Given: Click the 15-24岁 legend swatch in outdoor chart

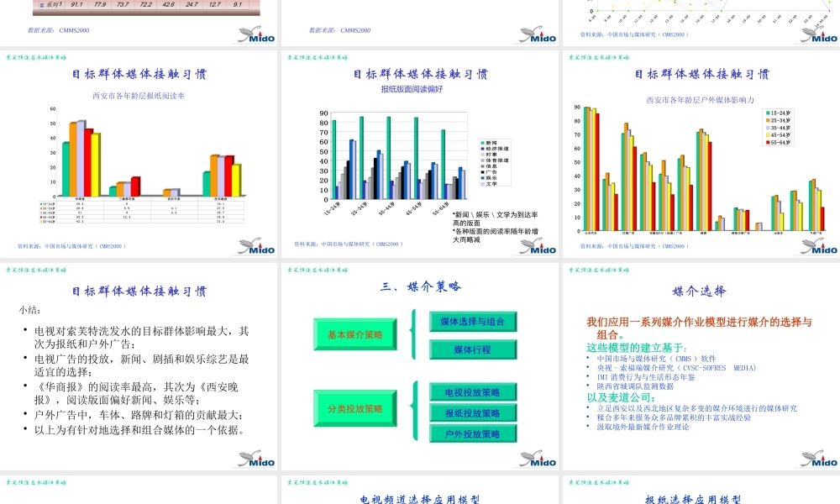Looking at the screenshot, I should coord(768,113).
